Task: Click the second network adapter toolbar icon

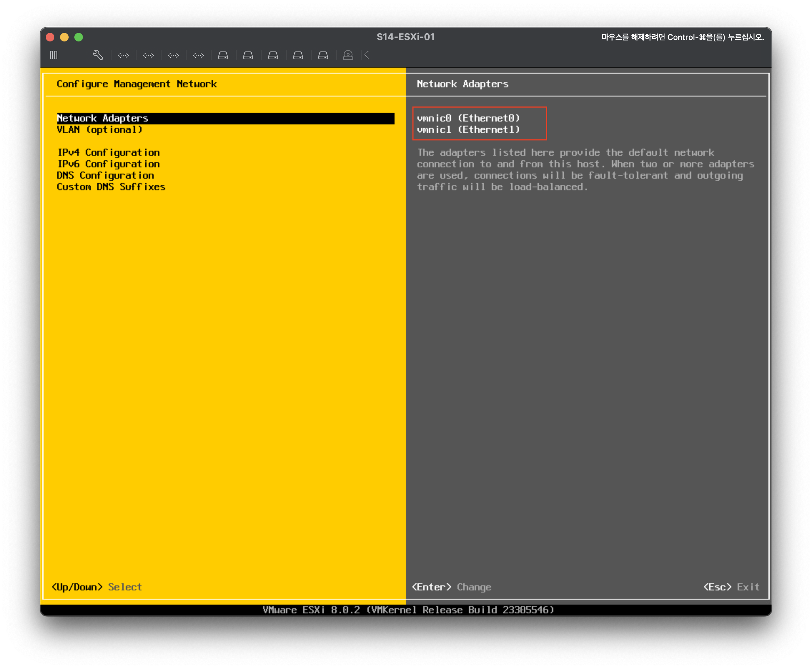Action: (x=148, y=55)
